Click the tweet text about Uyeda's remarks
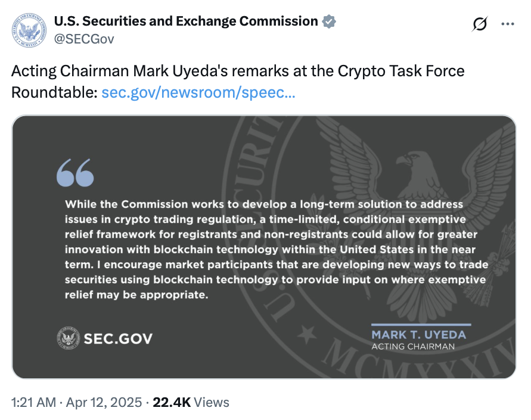Viewport: 531px width, 420px height. tap(237, 71)
